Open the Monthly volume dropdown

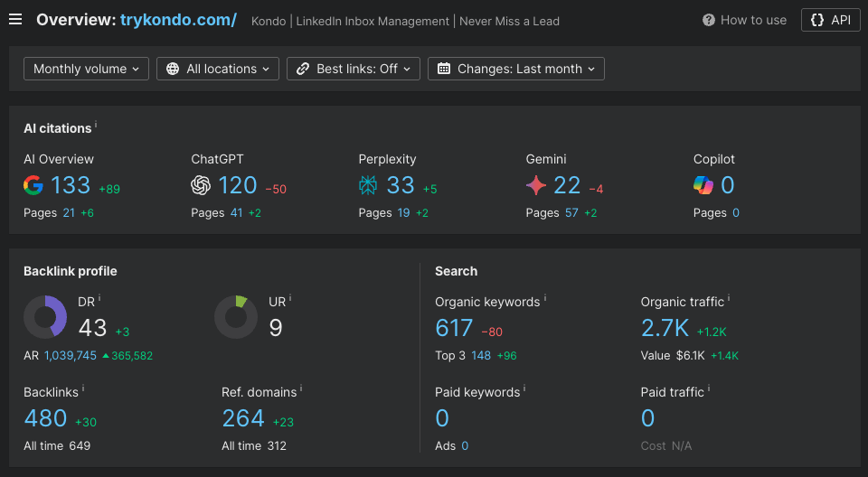click(x=87, y=69)
